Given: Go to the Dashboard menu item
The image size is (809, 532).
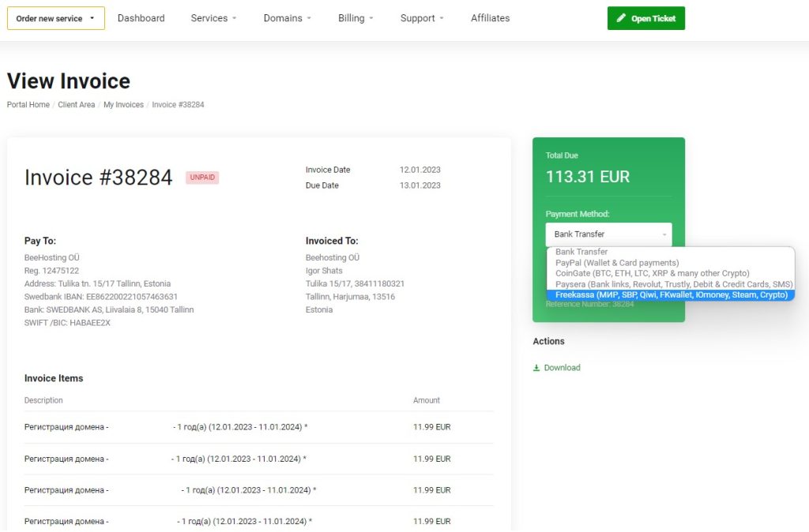Looking at the screenshot, I should coord(141,17).
